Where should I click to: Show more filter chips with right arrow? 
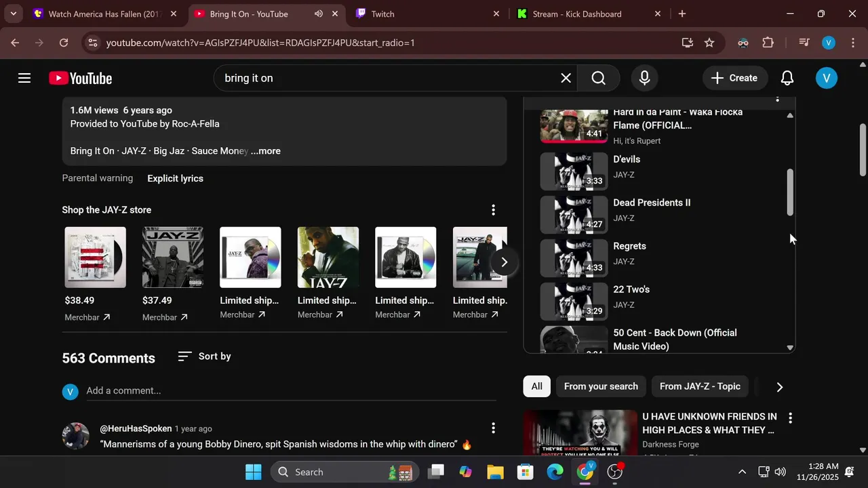click(779, 387)
